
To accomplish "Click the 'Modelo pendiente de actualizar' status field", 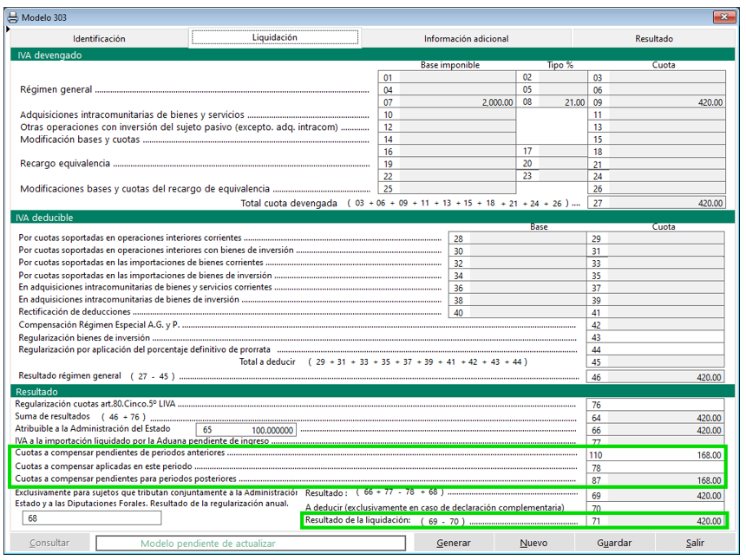I will (x=251, y=544).
